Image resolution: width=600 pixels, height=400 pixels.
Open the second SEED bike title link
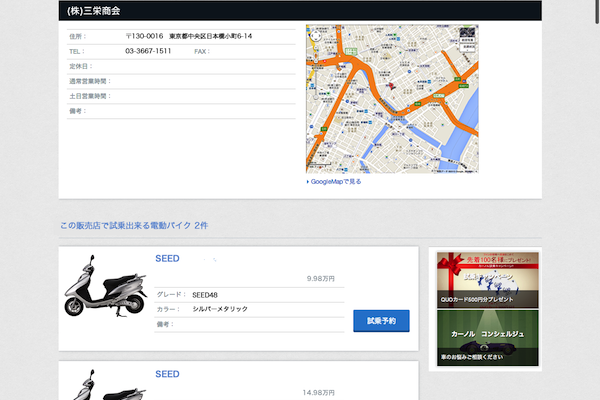(x=167, y=374)
